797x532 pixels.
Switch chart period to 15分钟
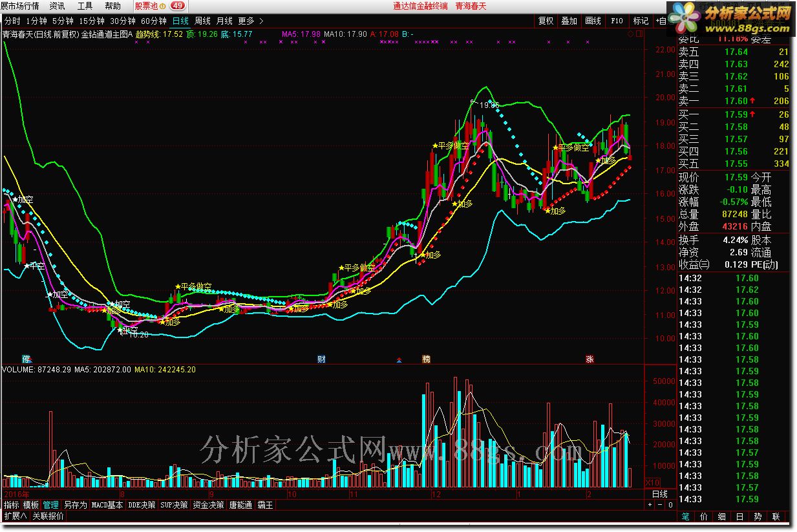coord(91,21)
